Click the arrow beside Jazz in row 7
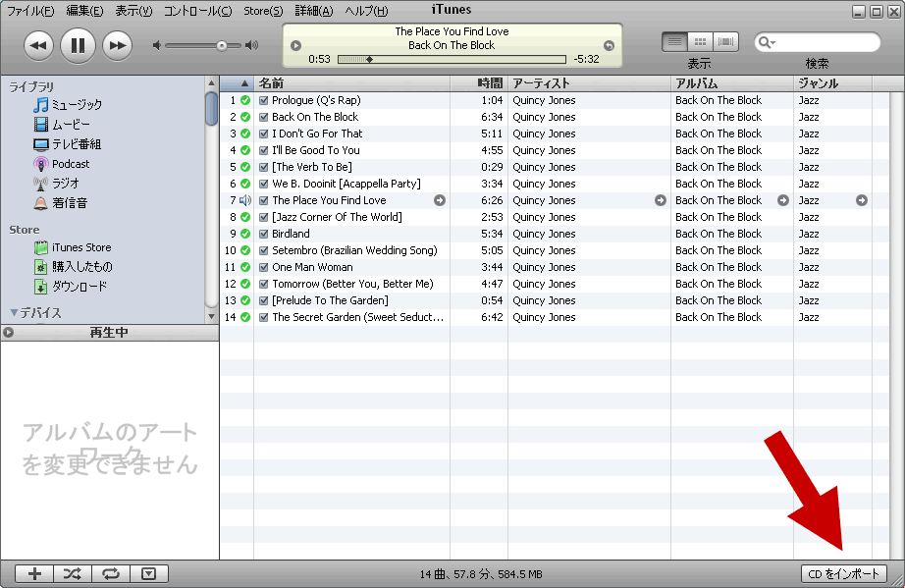 pyautogui.click(x=862, y=200)
